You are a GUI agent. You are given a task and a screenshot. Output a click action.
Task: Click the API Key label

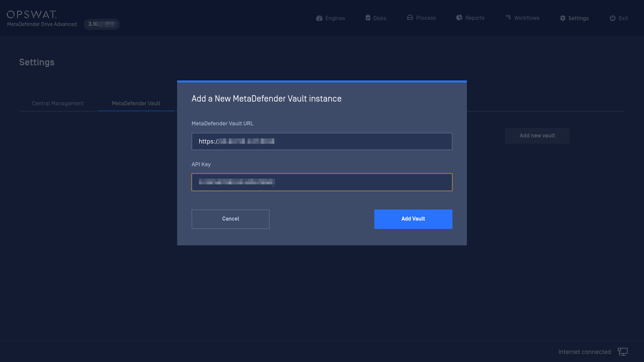point(201,164)
